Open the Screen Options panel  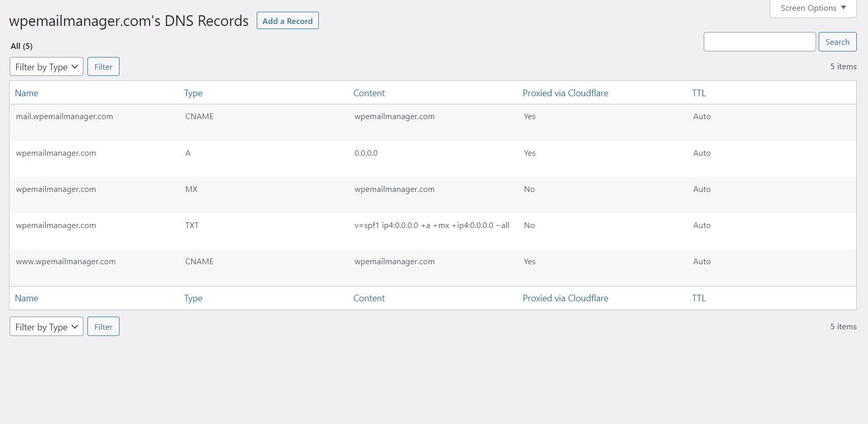coord(813,8)
